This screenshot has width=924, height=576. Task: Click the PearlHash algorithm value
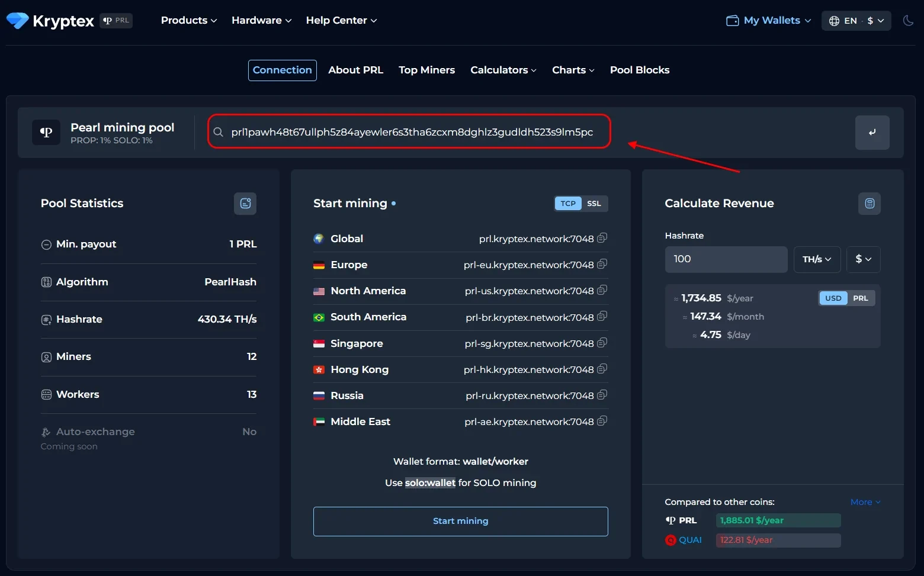click(x=230, y=282)
